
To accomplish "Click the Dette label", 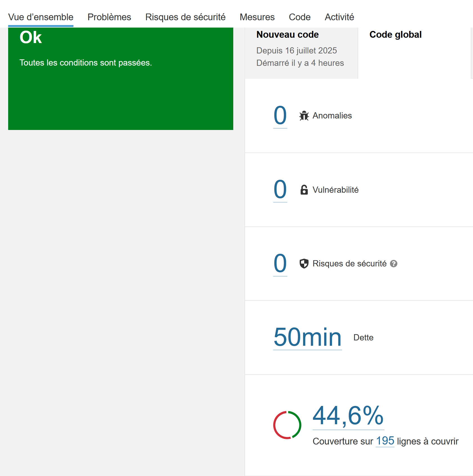I will 363,338.
